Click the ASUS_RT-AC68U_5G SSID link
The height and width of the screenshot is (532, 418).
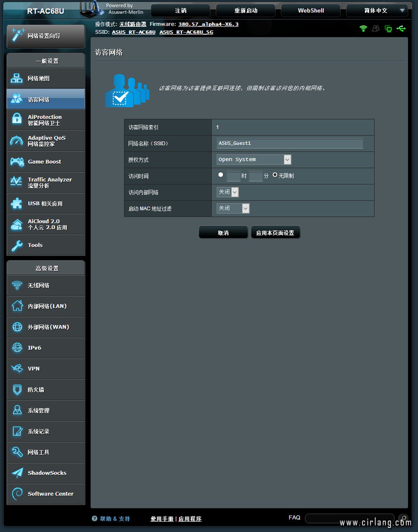tap(187, 32)
